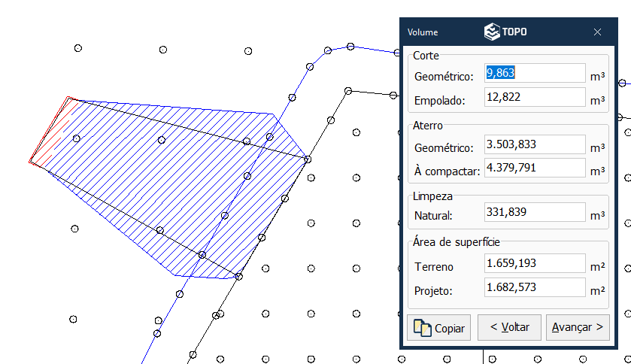Screen dimensions: 631x364
Task: Click the À compactar value field
Action: pyautogui.click(x=535, y=168)
